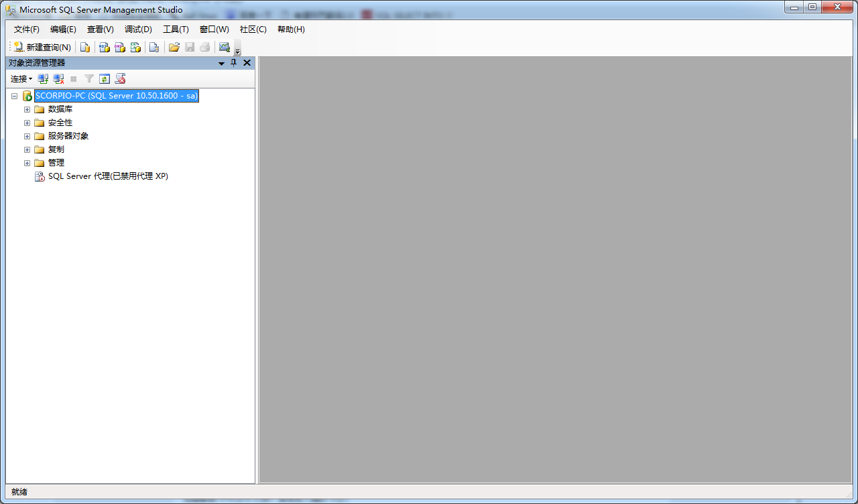Expand the 服务器对象 folder node
858x504 pixels.
[27, 136]
